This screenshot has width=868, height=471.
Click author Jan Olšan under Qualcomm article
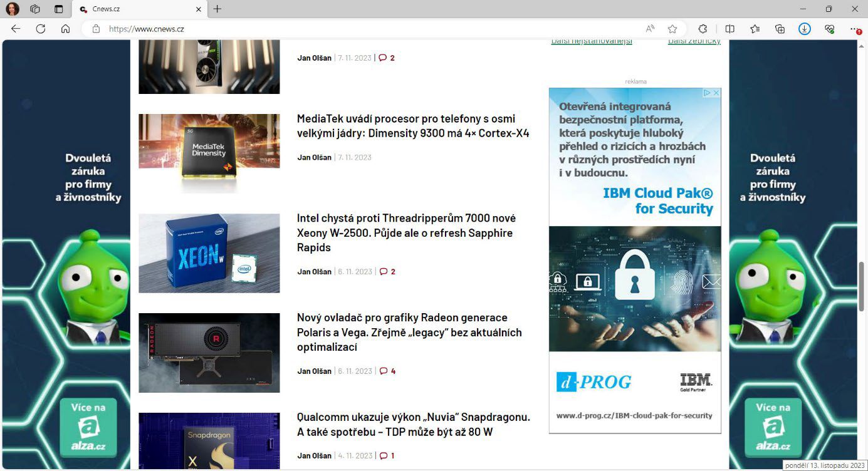click(x=314, y=456)
